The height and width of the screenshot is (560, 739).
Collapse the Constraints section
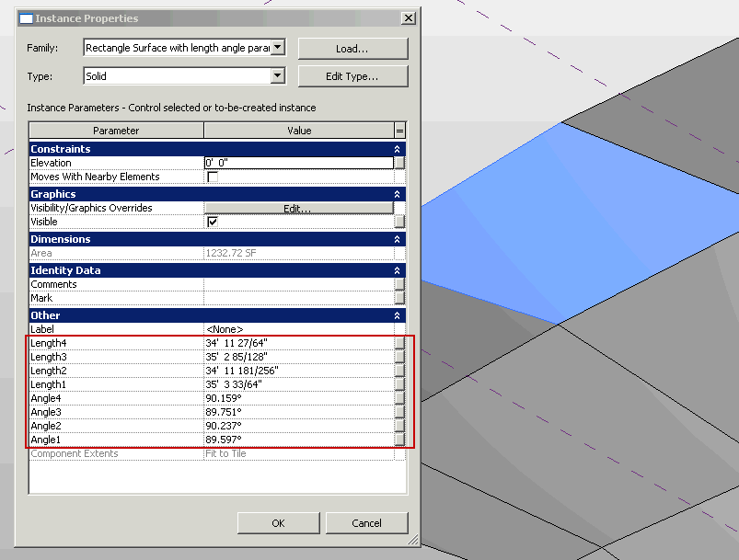tap(396, 148)
